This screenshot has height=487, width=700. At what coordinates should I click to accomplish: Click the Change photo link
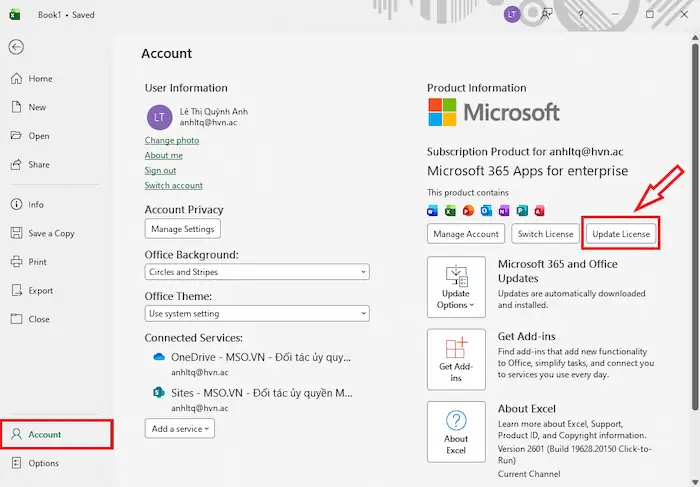click(x=172, y=140)
